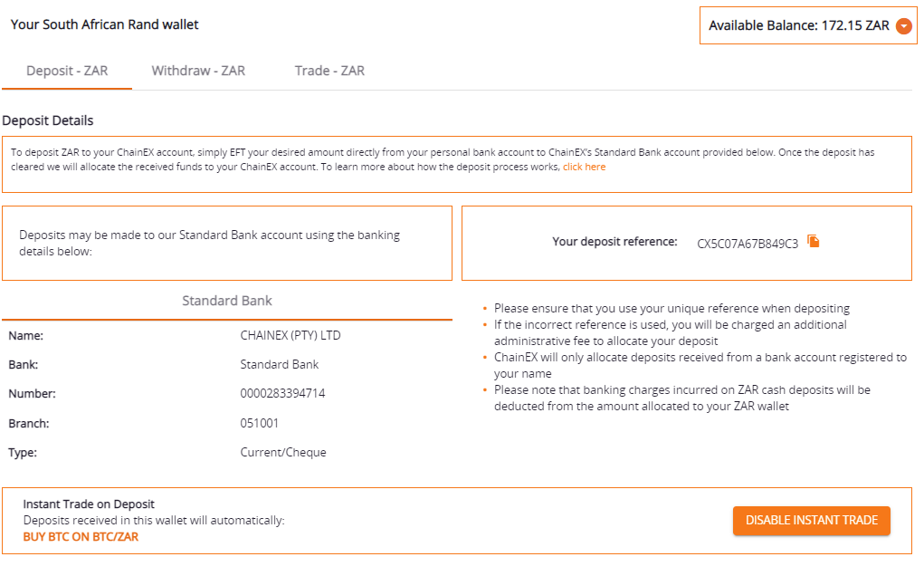The width and height of the screenshot is (924, 576).
Task: Open the Withdraw - ZAR tab
Action: click(198, 71)
